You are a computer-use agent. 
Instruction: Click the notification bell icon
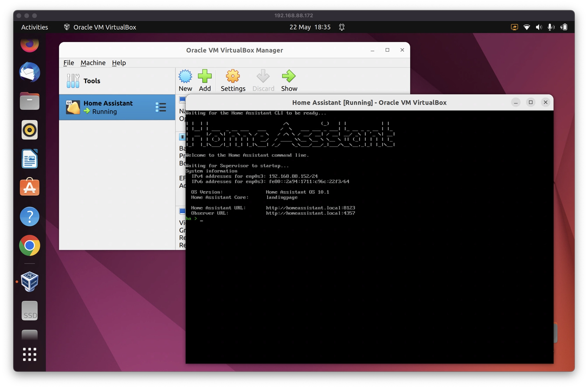click(342, 27)
